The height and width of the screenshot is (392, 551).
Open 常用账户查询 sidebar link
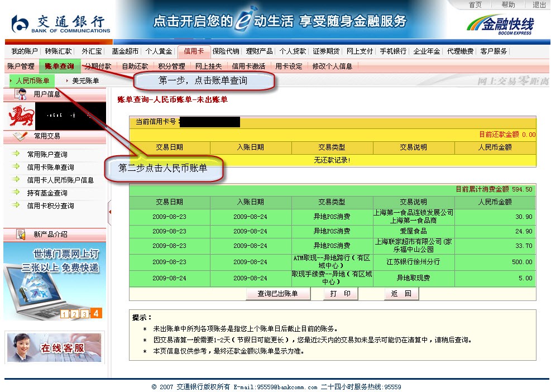tap(47, 154)
